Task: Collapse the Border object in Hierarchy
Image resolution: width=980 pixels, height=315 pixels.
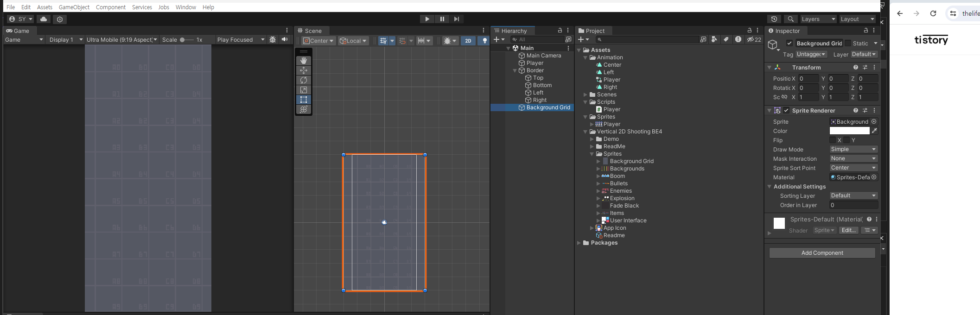Action: coord(515,70)
